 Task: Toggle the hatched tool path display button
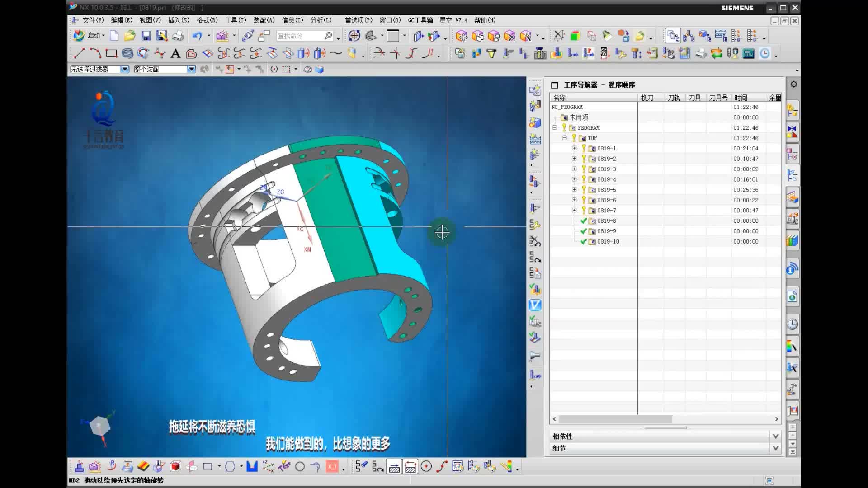point(394,467)
